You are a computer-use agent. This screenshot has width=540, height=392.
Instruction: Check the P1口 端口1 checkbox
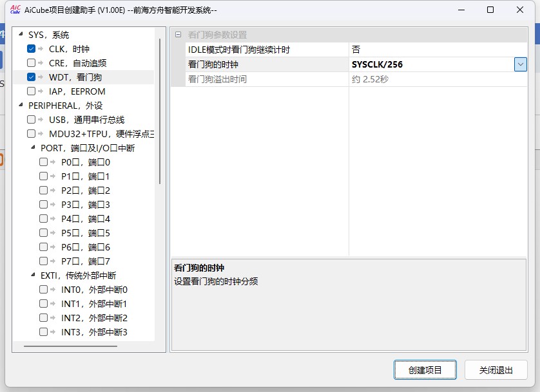(43, 176)
